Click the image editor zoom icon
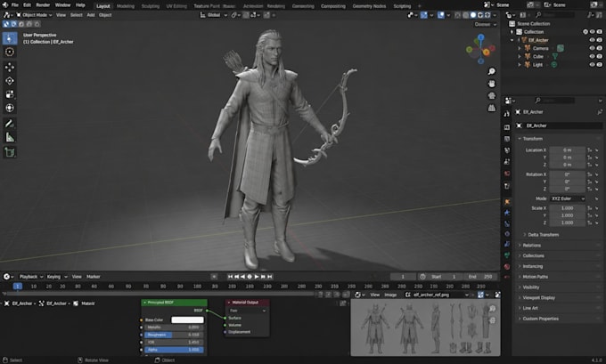This screenshot has height=364, width=606. 492,309
